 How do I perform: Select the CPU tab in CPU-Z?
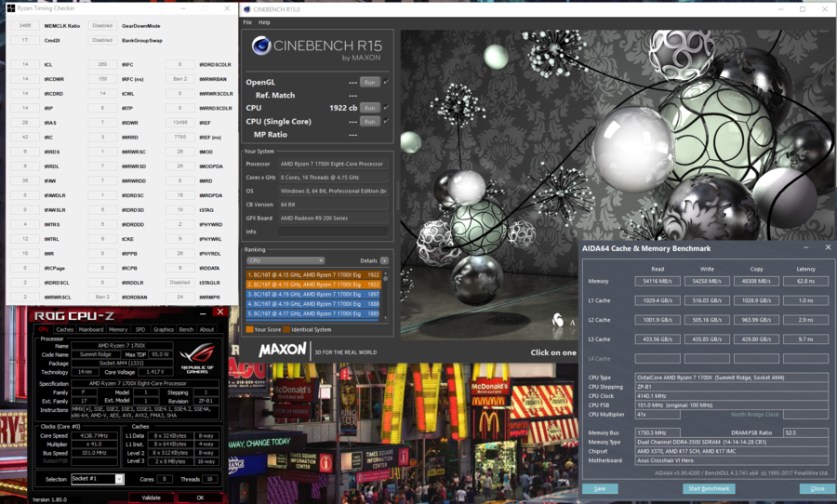pyautogui.click(x=43, y=329)
